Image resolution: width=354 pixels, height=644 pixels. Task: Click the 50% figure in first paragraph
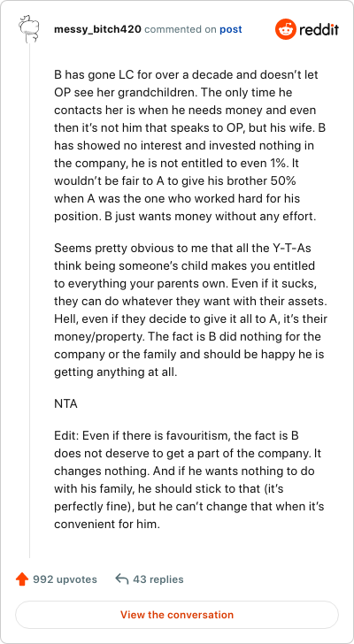click(288, 181)
